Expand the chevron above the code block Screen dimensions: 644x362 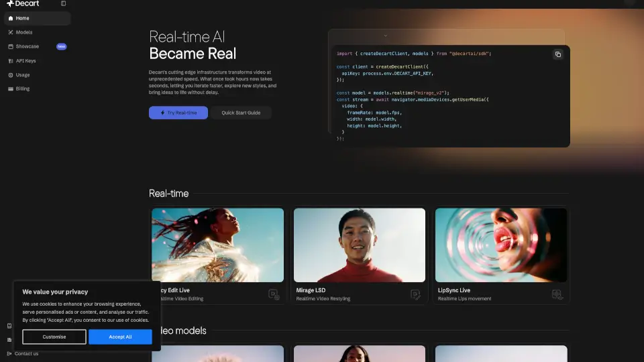(386, 36)
